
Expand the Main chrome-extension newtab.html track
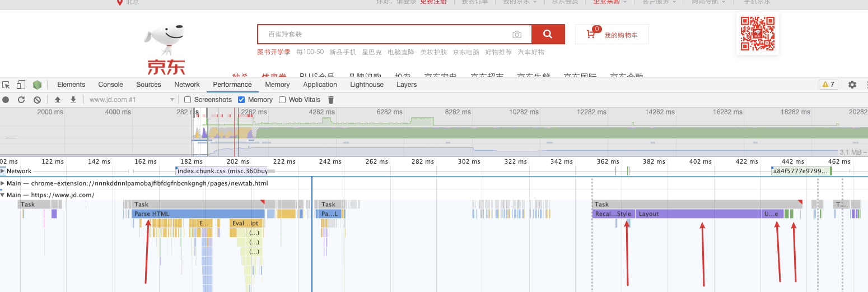click(x=3, y=183)
